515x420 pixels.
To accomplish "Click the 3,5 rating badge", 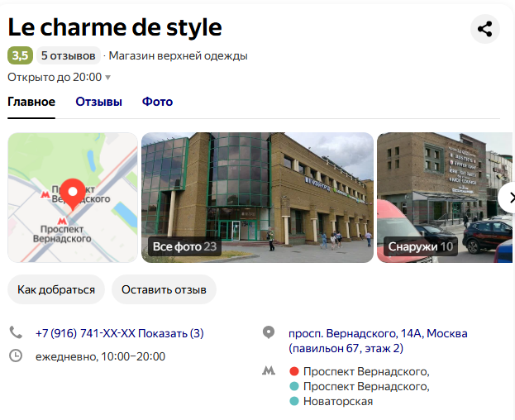I will coord(21,55).
